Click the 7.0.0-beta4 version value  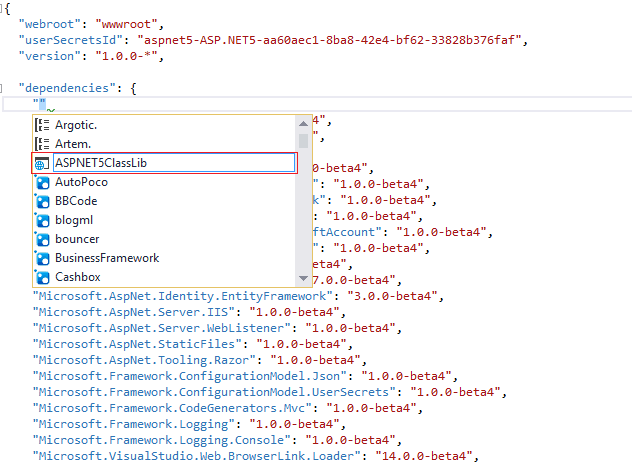[354, 280]
